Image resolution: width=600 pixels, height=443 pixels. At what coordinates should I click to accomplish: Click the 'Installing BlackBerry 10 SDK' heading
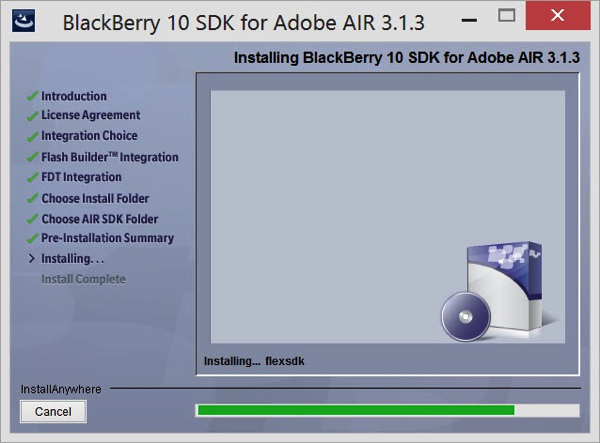point(407,57)
